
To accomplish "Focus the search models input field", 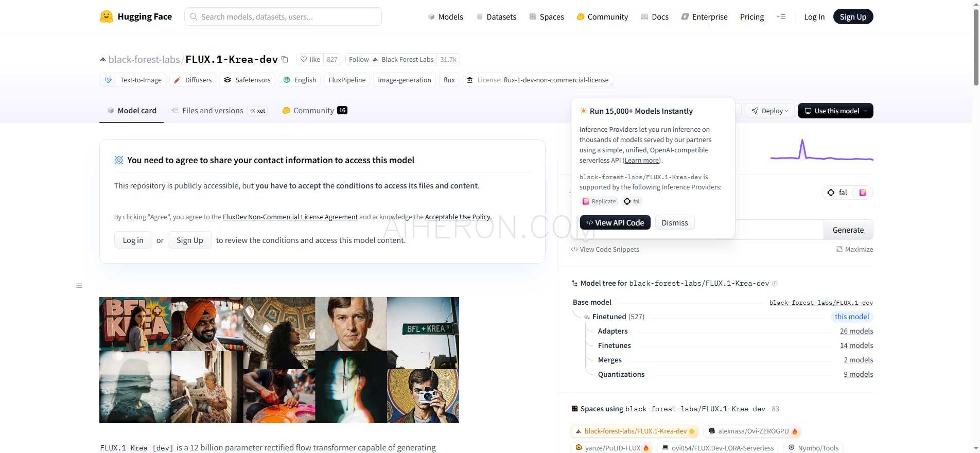I will (x=283, y=17).
